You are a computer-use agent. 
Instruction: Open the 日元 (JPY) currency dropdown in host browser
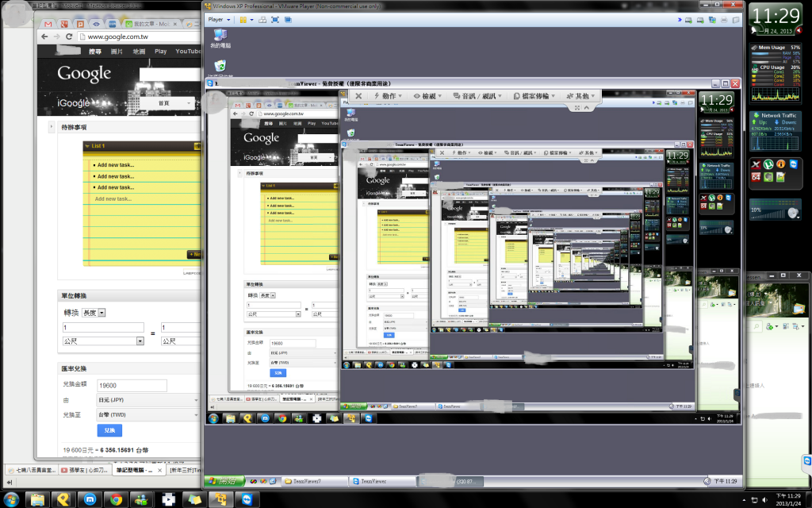148,400
